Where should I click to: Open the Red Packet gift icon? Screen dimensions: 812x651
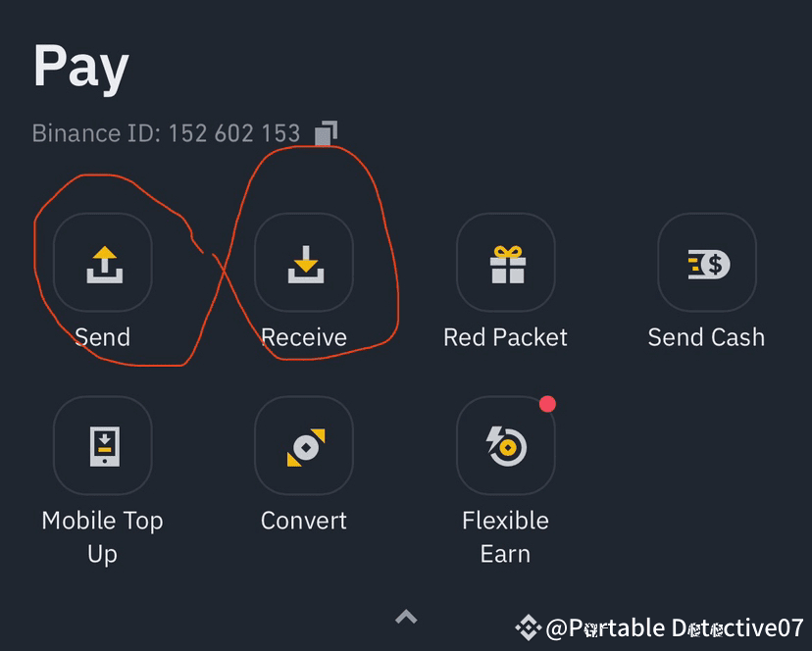(x=506, y=263)
